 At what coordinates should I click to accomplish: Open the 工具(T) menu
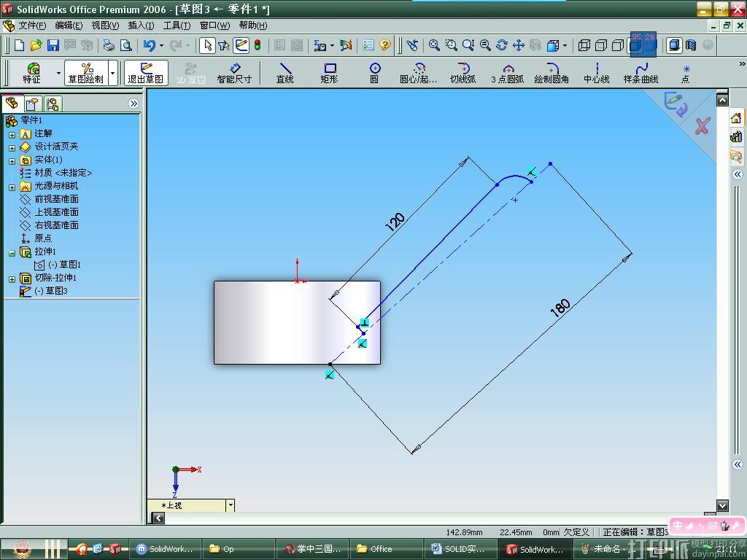(x=177, y=26)
